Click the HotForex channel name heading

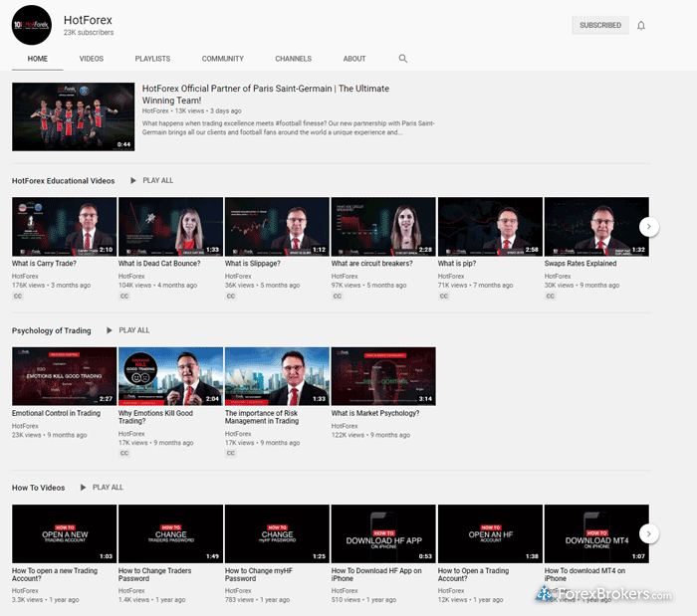pyautogui.click(x=88, y=20)
